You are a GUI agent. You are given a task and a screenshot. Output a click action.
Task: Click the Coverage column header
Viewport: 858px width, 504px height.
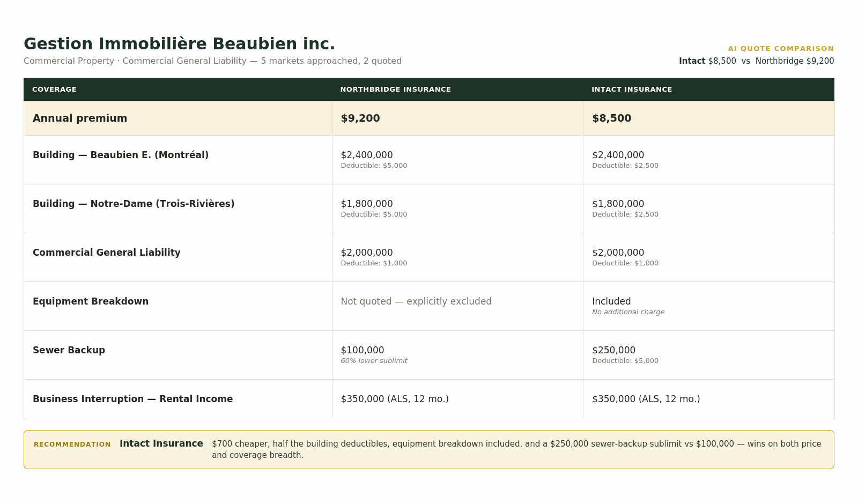pyautogui.click(x=54, y=90)
